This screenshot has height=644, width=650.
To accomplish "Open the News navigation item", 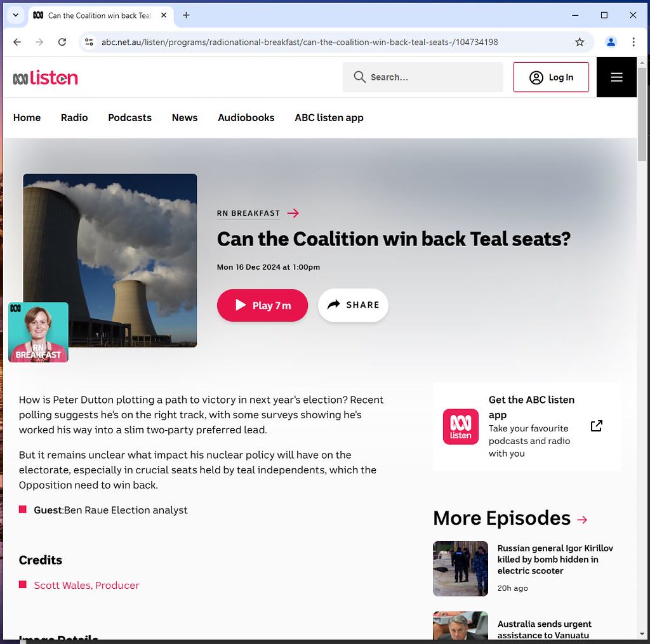I will [x=185, y=117].
